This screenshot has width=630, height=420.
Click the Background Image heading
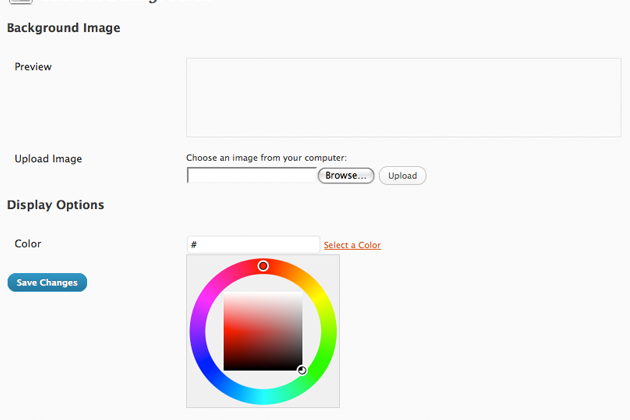(x=63, y=28)
